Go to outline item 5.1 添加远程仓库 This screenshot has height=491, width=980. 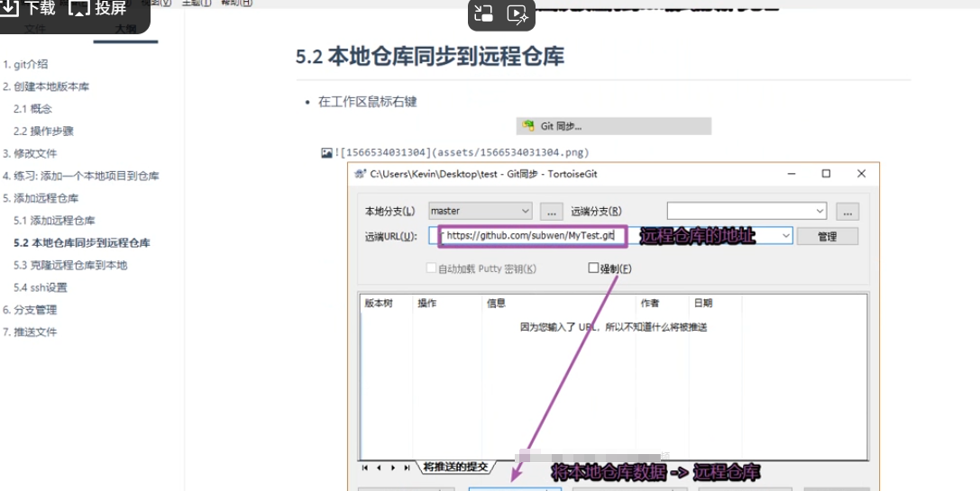tap(54, 221)
